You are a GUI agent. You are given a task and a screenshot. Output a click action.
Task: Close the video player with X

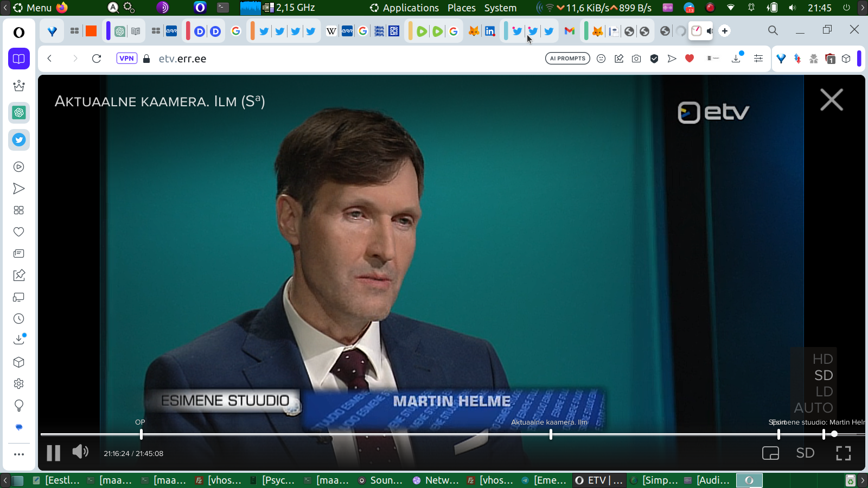832,100
